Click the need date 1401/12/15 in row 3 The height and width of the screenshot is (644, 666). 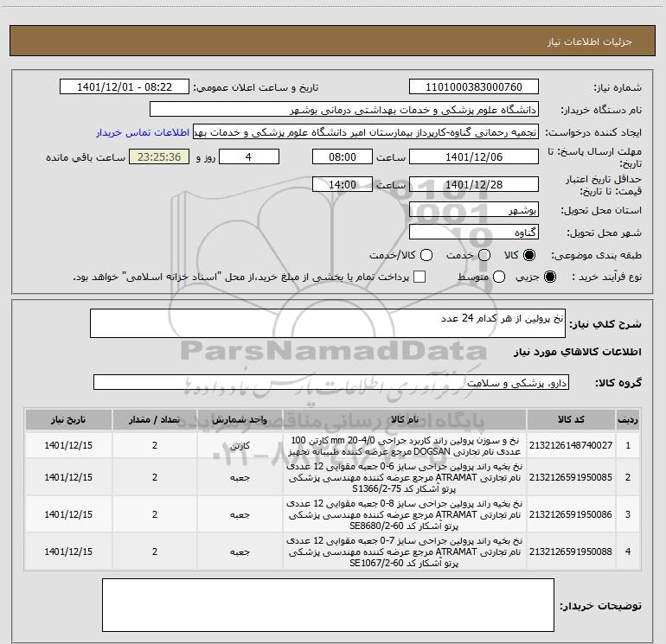click(x=68, y=514)
